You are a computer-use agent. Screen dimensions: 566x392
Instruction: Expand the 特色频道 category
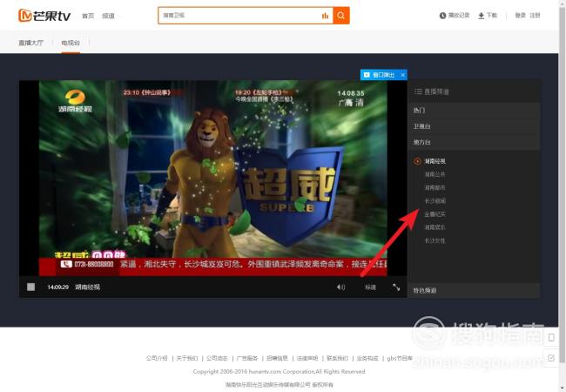(474, 290)
